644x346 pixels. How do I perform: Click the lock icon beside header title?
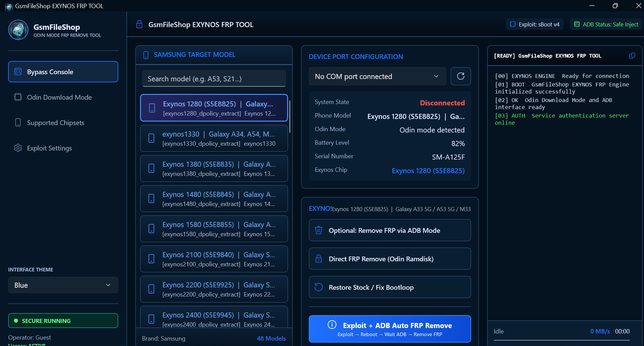pos(139,24)
